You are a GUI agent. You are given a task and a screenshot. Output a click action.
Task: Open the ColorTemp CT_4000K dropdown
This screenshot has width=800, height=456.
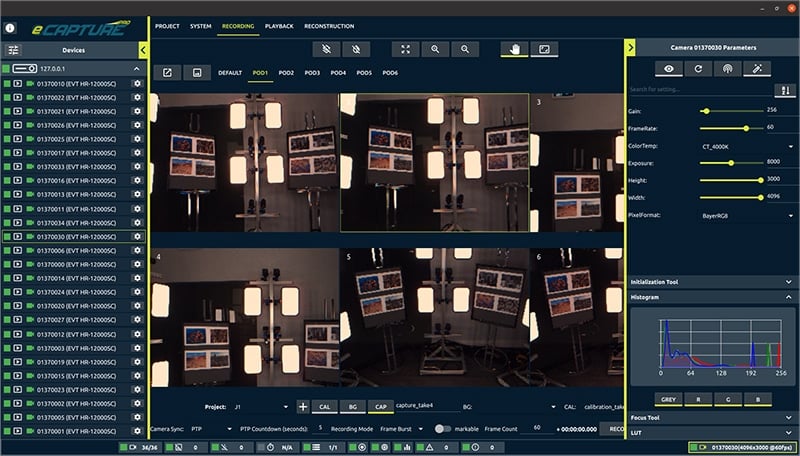click(x=747, y=147)
